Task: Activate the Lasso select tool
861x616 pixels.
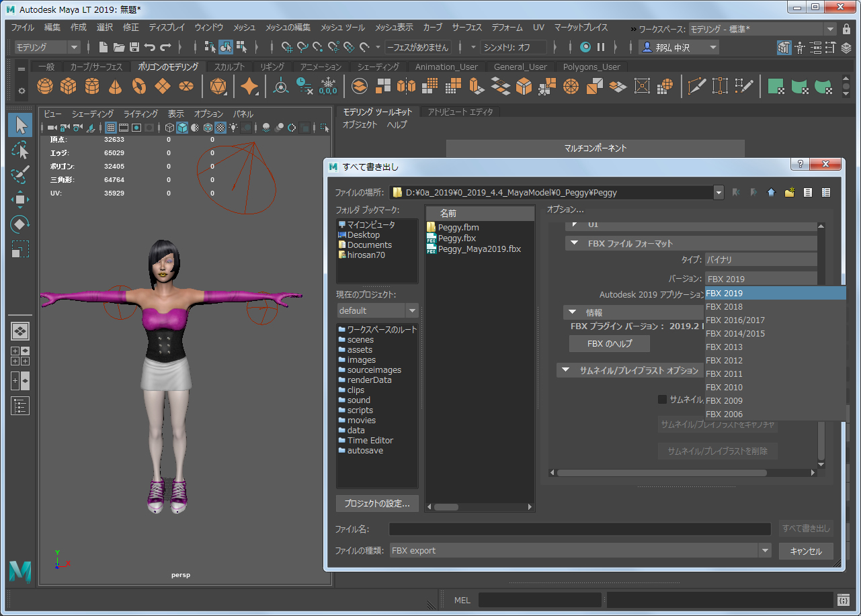Action: pyautogui.click(x=20, y=150)
